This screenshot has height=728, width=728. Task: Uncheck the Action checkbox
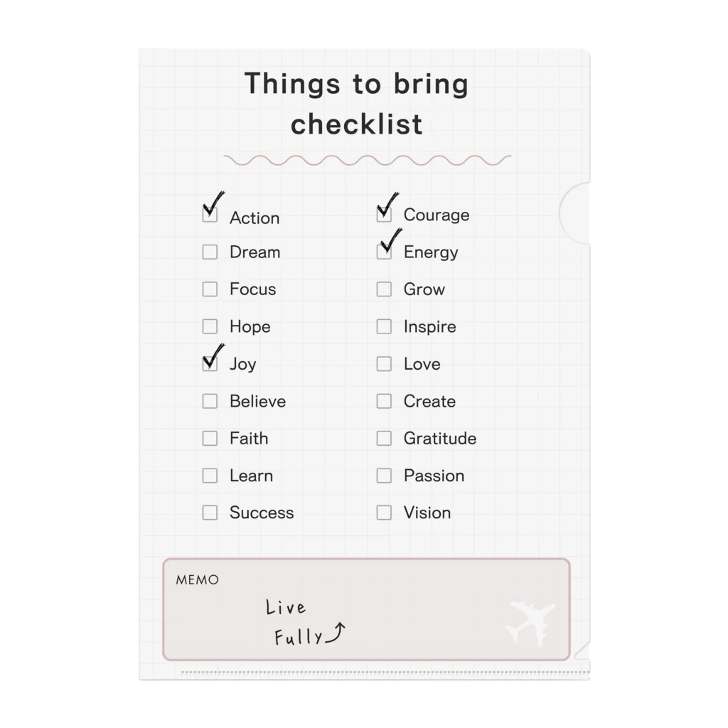click(x=210, y=215)
